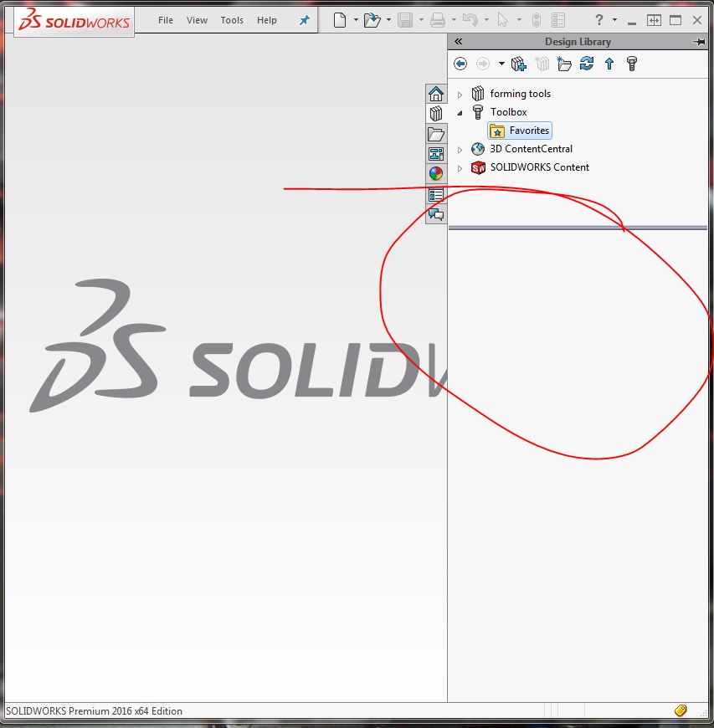Open the Design Library navigation history dropdown
This screenshot has width=714, height=728.
[x=501, y=64]
